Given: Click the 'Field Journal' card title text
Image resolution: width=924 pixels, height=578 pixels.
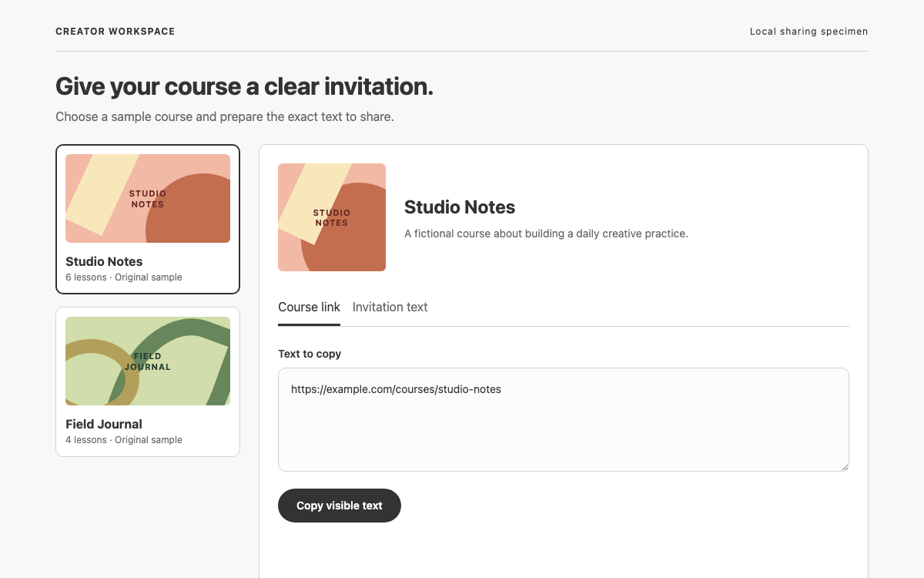Looking at the screenshot, I should pyautogui.click(x=104, y=424).
